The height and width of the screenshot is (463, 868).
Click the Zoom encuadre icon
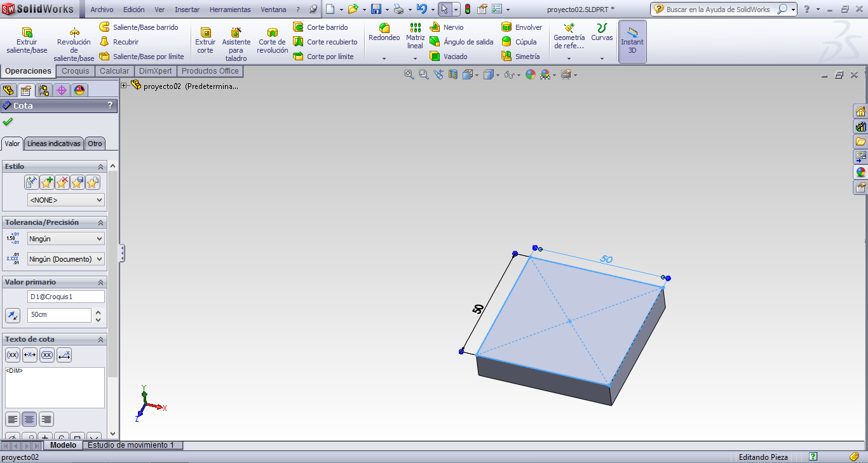tap(423, 74)
